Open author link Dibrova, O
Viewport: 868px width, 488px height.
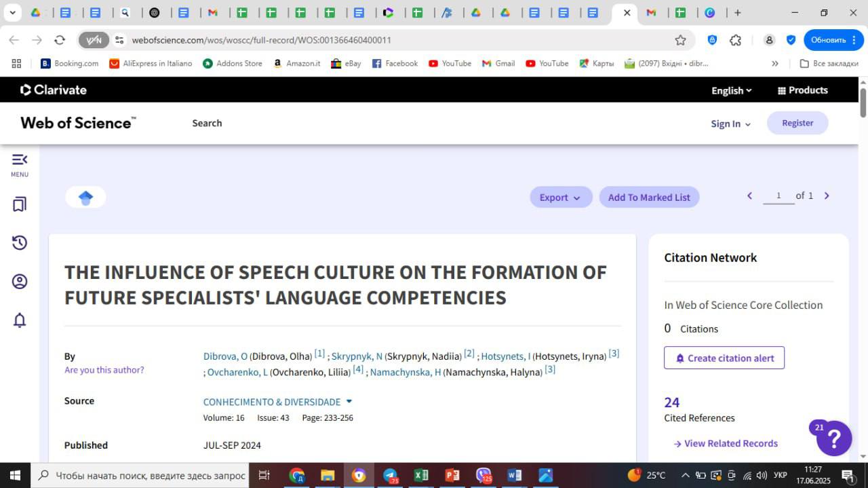[x=225, y=356]
